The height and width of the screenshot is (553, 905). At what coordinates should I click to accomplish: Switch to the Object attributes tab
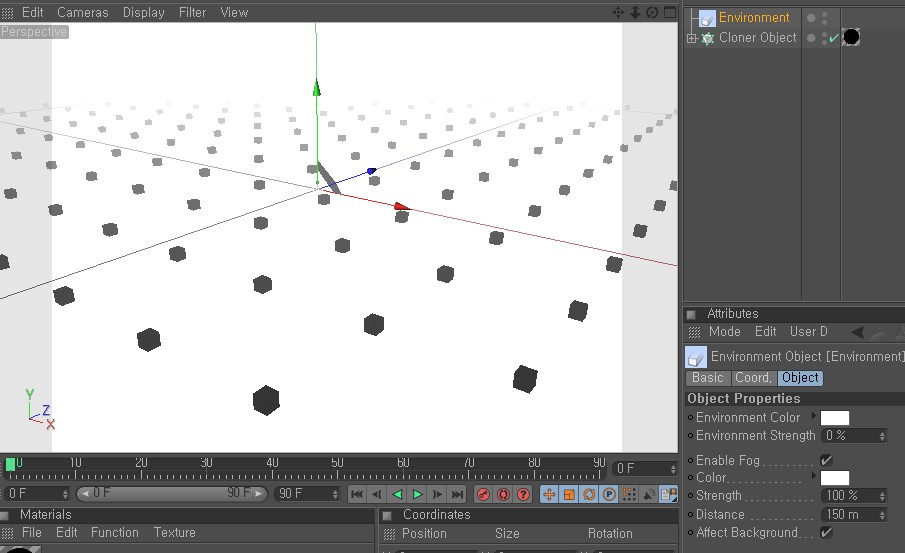tap(800, 378)
